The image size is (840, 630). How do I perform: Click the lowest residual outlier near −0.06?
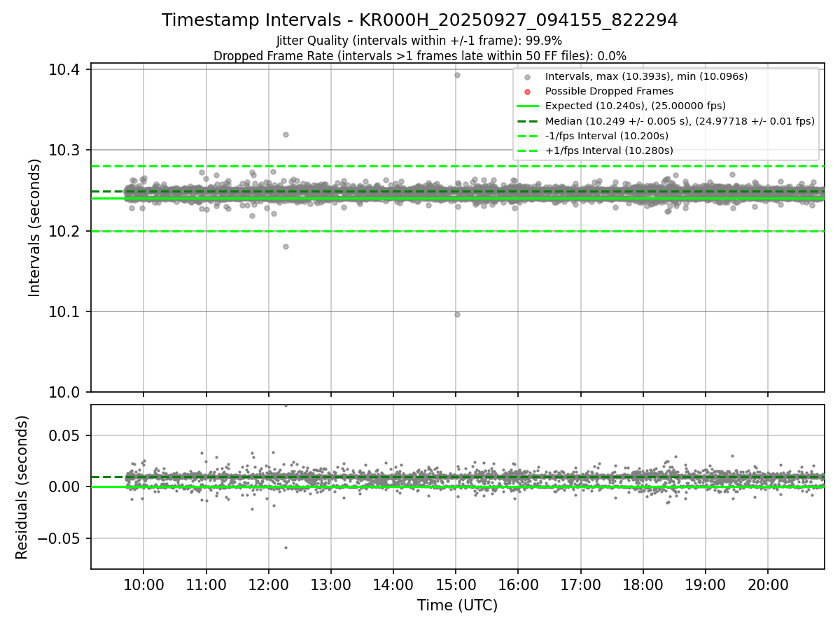[x=286, y=547]
